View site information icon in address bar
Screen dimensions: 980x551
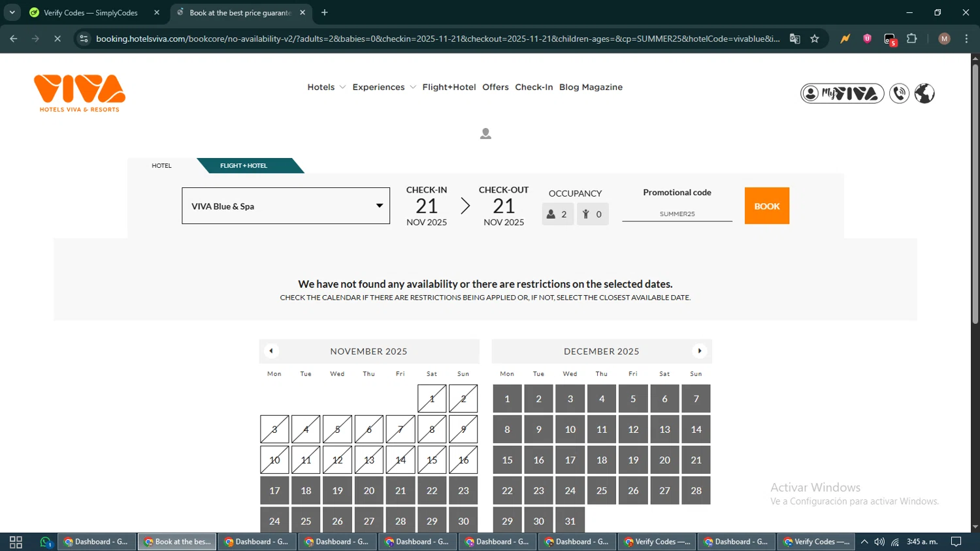tap(84, 39)
